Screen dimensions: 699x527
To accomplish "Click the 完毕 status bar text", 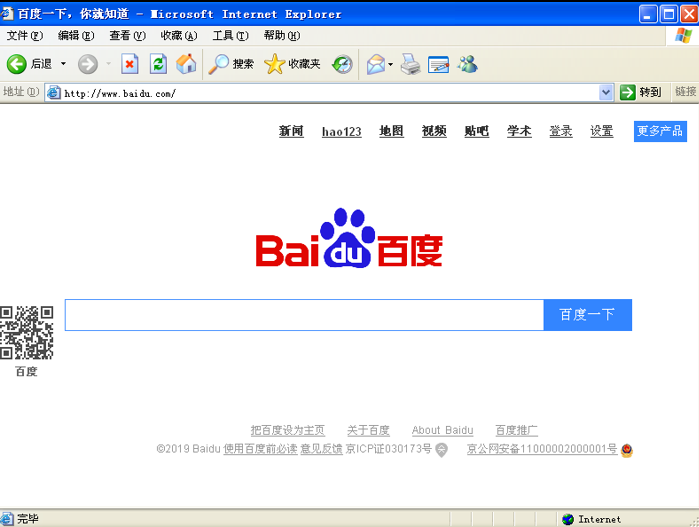I will pyautogui.click(x=28, y=519).
